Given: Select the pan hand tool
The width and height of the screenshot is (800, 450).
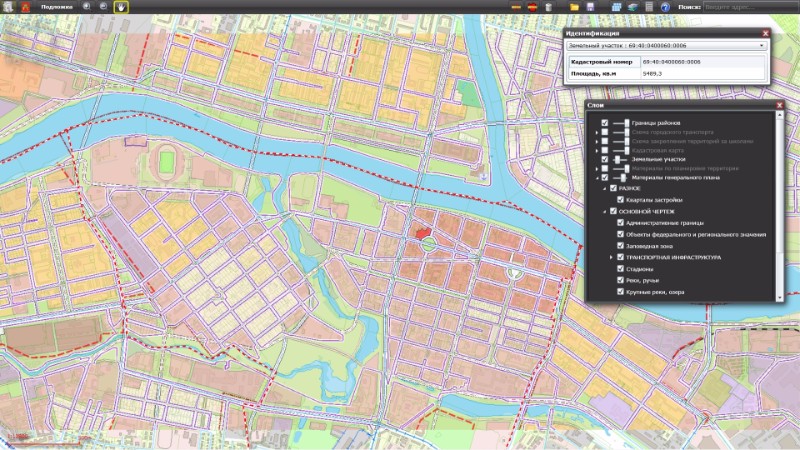Looking at the screenshot, I should 120,7.
